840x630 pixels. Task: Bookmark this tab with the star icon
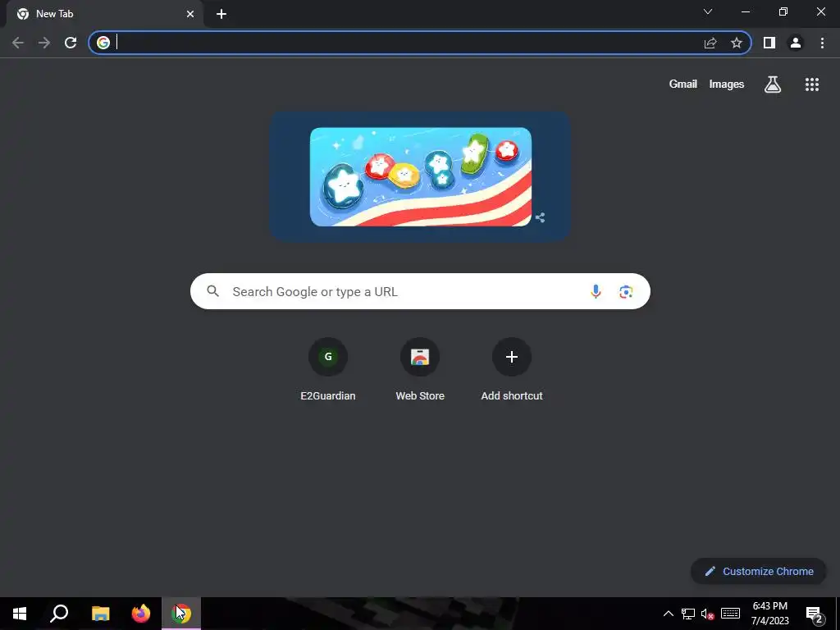737,43
